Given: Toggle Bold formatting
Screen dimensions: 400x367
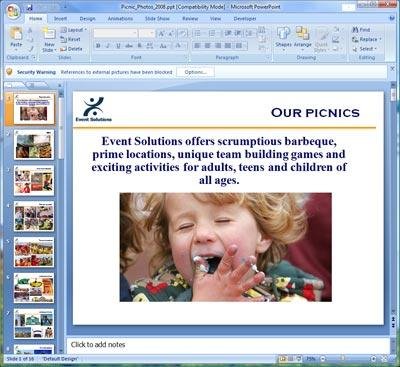Looking at the screenshot, I should [x=98, y=46].
